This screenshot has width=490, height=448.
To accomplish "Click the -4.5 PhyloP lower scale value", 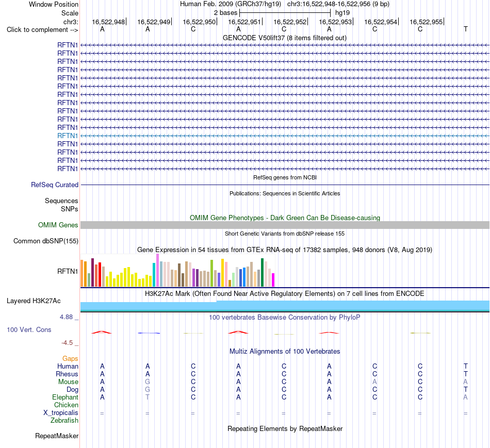I will pyautogui.click(x=67, y=343).
